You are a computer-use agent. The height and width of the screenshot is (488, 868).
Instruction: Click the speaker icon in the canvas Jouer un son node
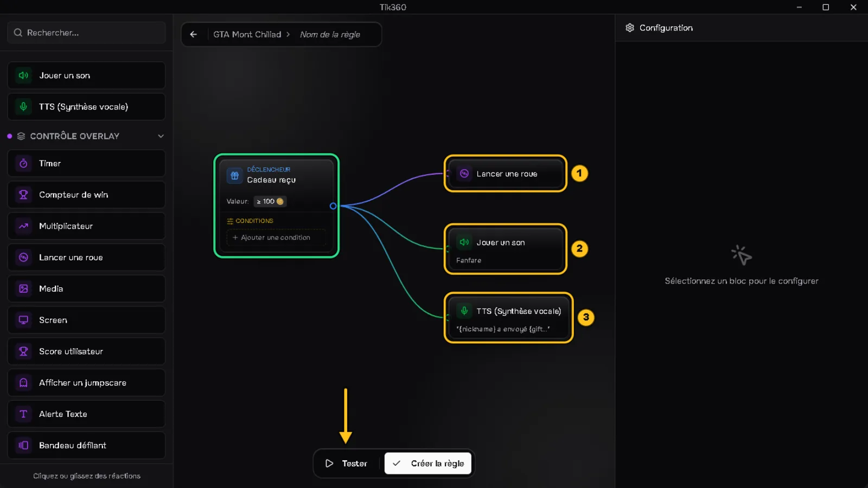pos(464,242)
